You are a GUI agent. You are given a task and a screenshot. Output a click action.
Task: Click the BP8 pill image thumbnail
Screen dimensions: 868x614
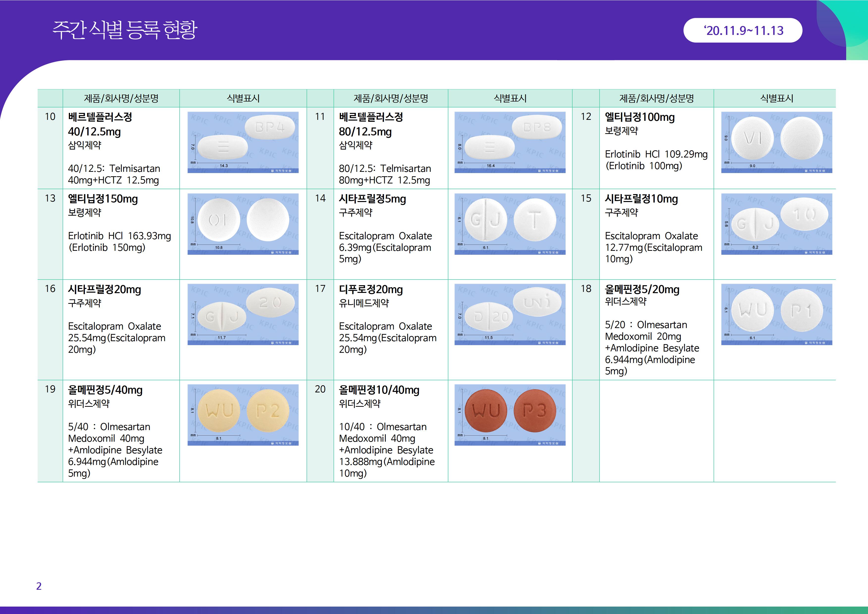(x=510, y=142)
